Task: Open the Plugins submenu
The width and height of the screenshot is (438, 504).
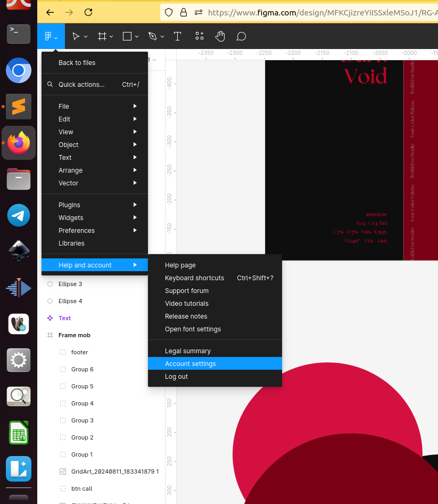Action: click(95, 205)
